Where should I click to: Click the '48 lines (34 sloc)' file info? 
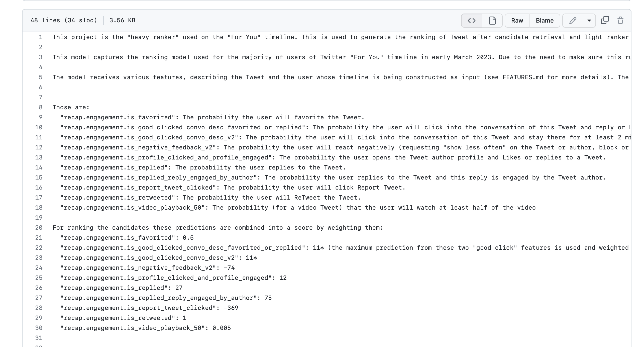click(x=64, y=20)
